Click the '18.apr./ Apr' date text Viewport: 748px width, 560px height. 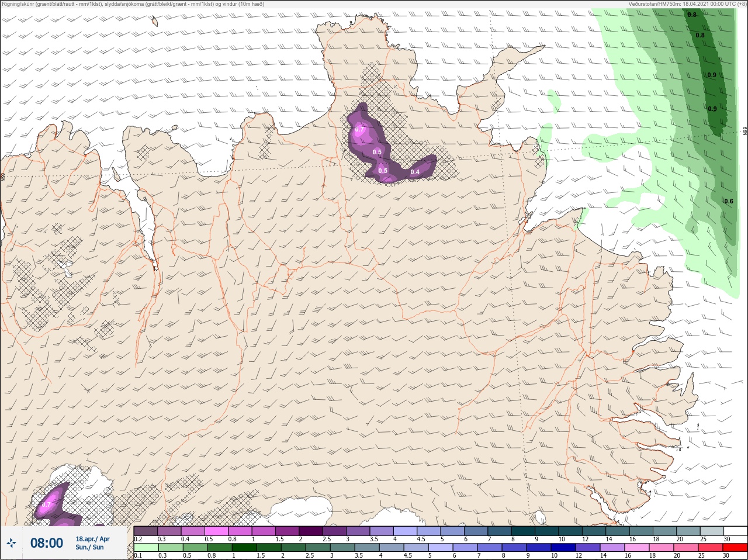[92, 539]
